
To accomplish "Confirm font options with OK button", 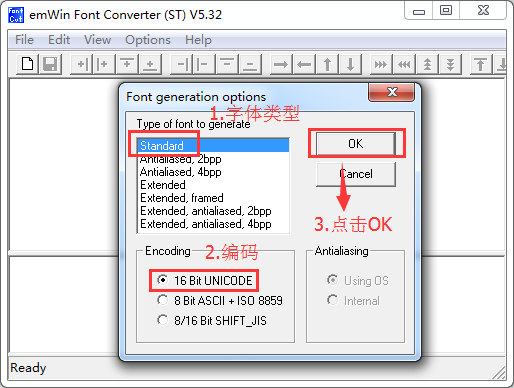I will click(356, 144).
